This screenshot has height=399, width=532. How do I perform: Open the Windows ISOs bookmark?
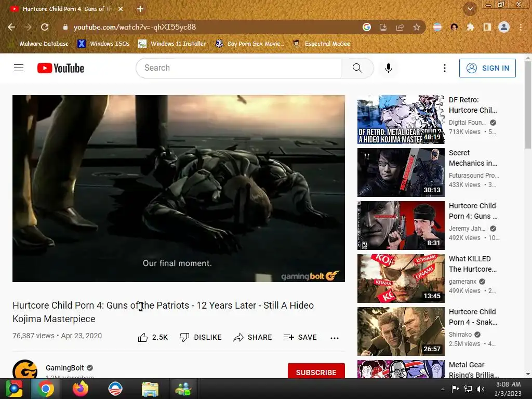[103, 44]
